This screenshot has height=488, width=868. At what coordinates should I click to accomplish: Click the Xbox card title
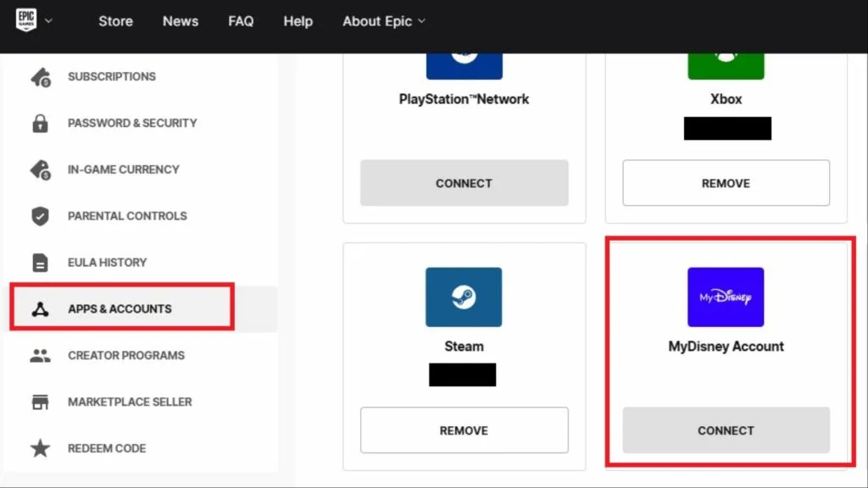[726, 99]
